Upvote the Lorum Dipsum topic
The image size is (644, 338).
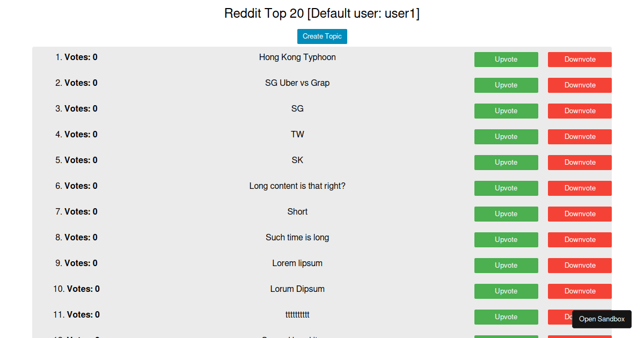click(506, 291)
